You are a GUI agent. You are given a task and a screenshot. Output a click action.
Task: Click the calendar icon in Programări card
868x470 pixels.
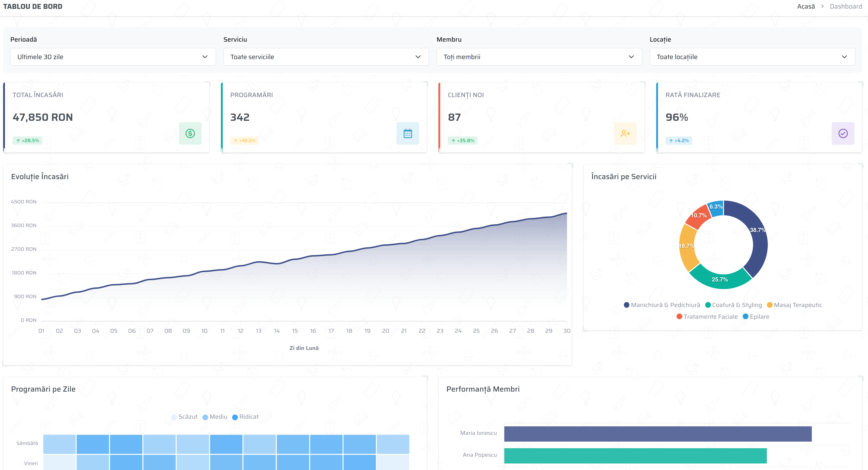pyautogui.click(x=407, y=133)
